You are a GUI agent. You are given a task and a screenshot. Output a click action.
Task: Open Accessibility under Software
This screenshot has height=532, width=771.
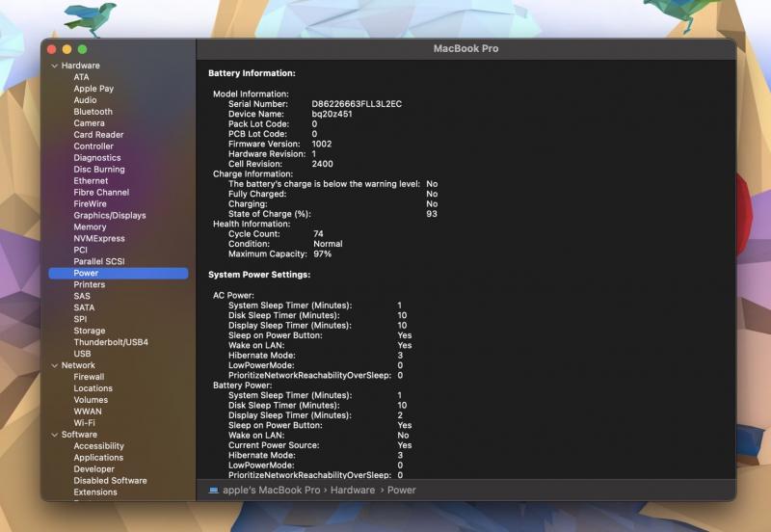click(98, 446)
